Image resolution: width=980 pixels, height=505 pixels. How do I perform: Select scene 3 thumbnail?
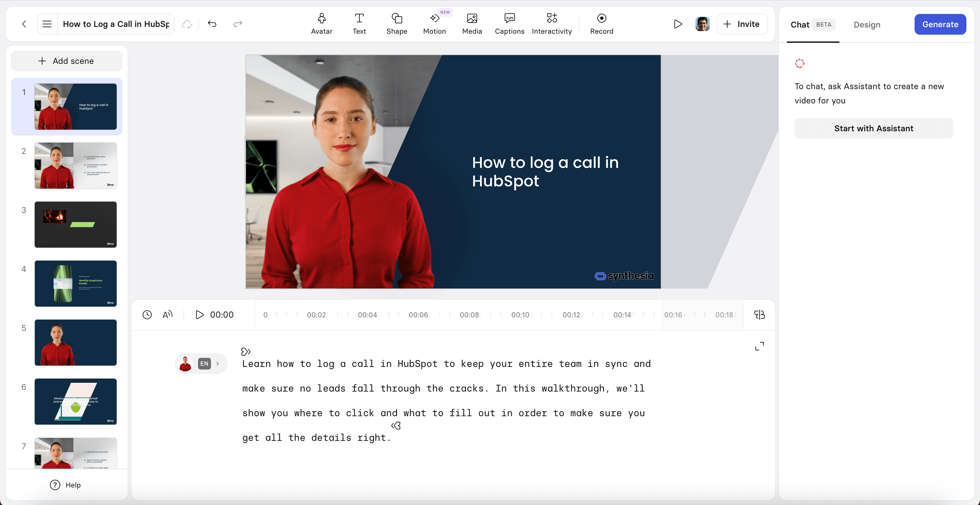pyautogui.click(x=76, y=225)
